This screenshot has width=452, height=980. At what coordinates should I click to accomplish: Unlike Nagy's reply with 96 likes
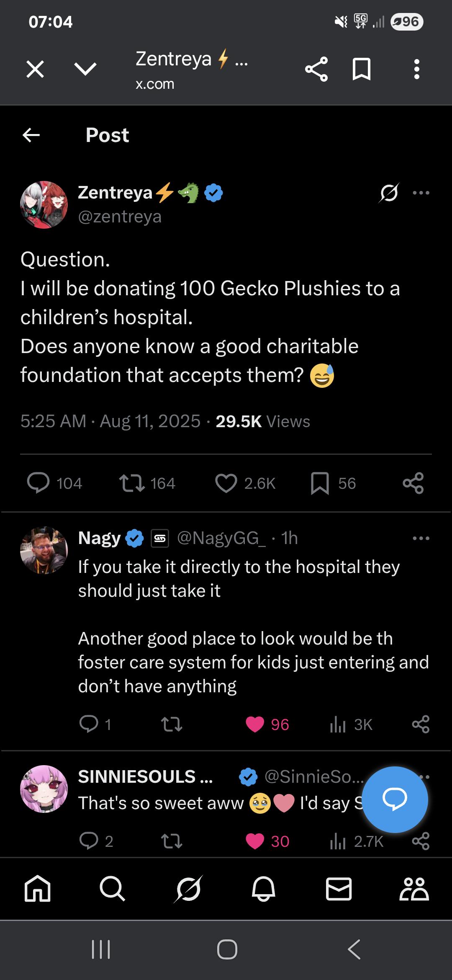[255, 725]
